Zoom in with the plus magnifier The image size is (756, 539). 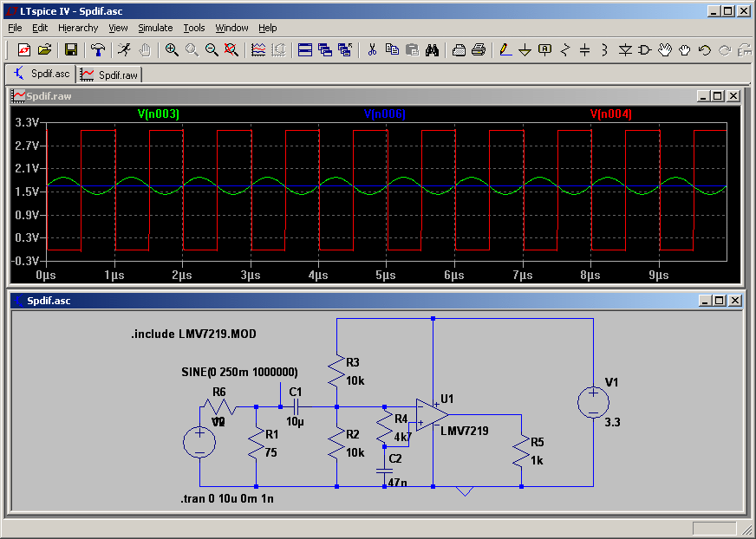172,49
